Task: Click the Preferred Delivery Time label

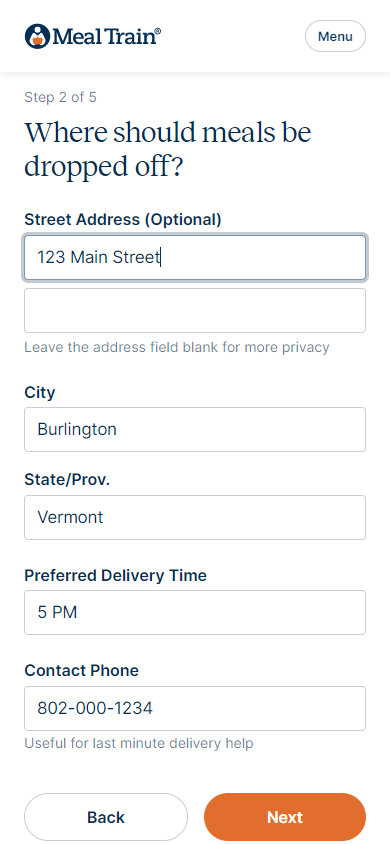Action: click(116, 575)
